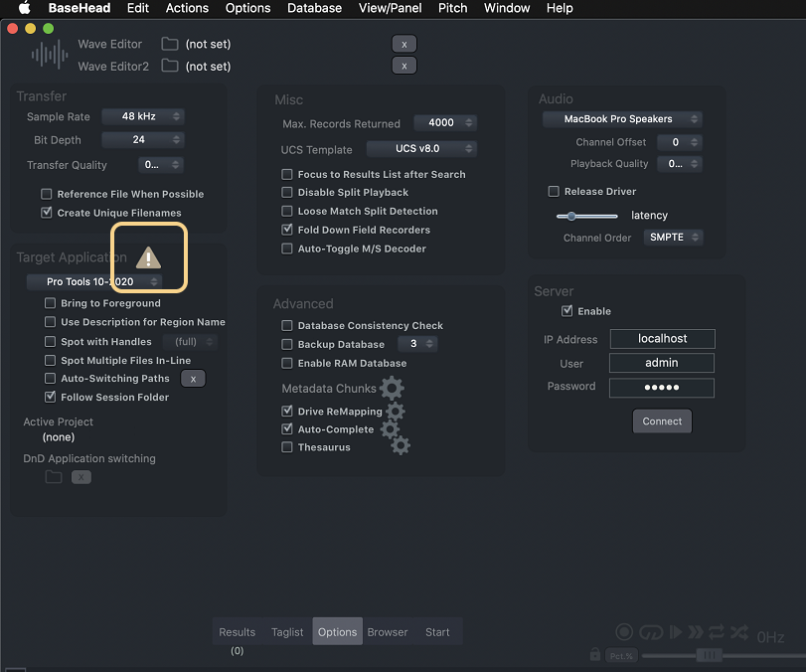Browse folder for Wave Editor2 path
Viewport: 806px width, 672px height.
coord(170,66)
